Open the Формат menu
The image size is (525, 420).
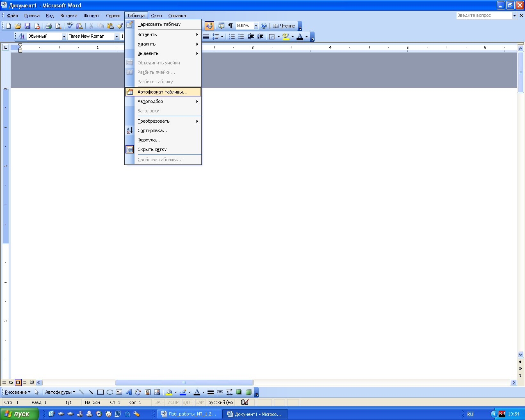(x=91, y=16)
